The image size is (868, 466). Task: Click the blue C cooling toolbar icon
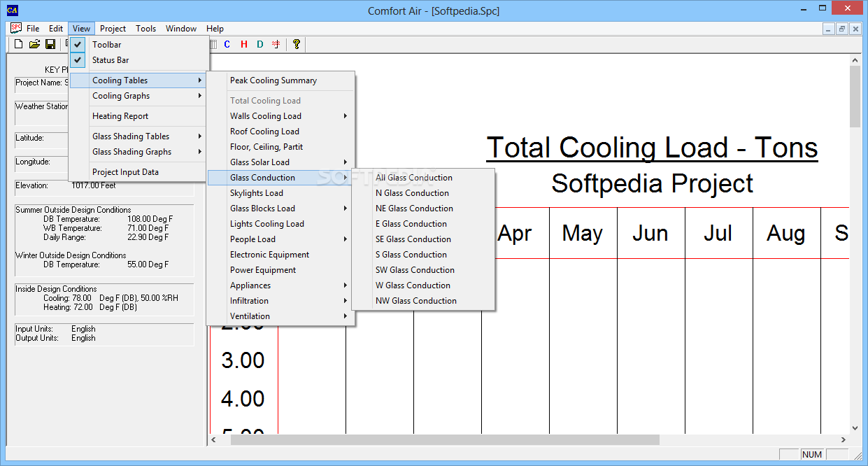coord(227,44)
